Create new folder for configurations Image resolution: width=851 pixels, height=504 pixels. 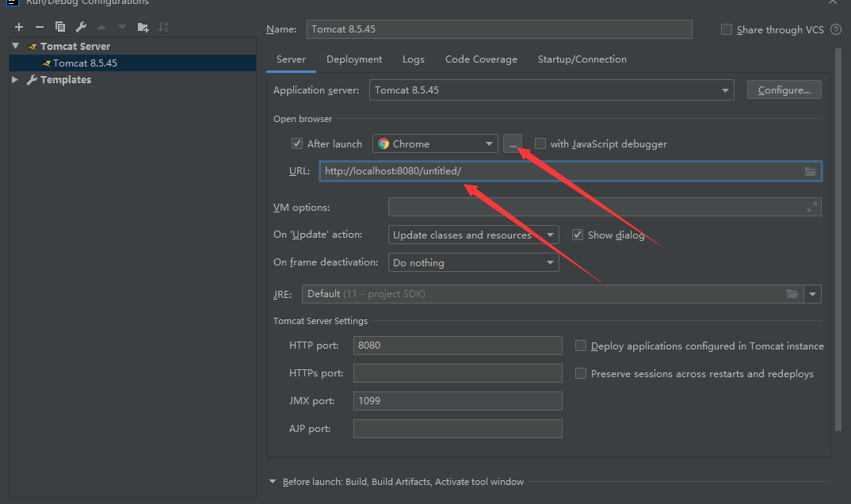pyautogui.click(x=143, y=27)
